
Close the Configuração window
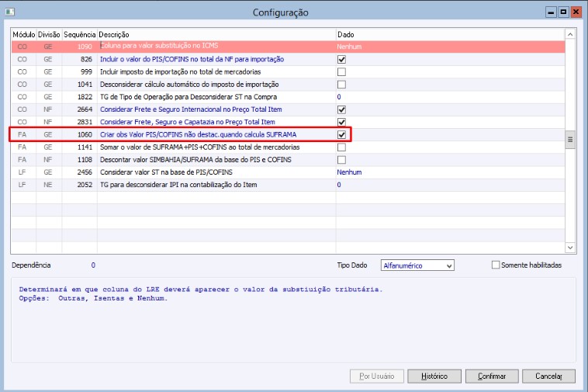(576, 12)
